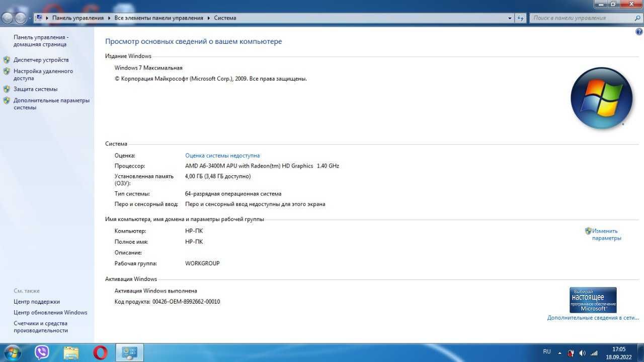Image resolution: width=644 pixels, height=362 pixels.
Task: Click the shield icon next to Защита системы
Action: click(x=7, y=89)
